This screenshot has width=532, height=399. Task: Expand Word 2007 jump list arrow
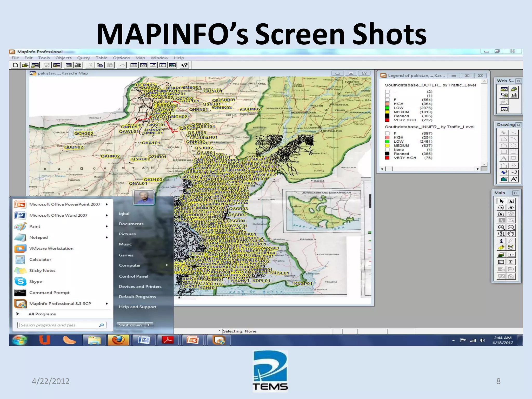107,215
